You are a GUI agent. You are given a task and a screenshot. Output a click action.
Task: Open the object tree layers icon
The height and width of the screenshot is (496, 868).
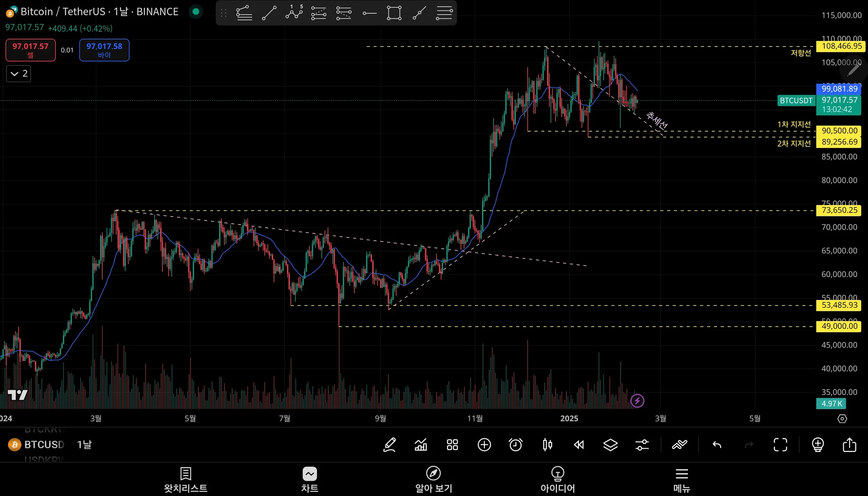[610, 445]
